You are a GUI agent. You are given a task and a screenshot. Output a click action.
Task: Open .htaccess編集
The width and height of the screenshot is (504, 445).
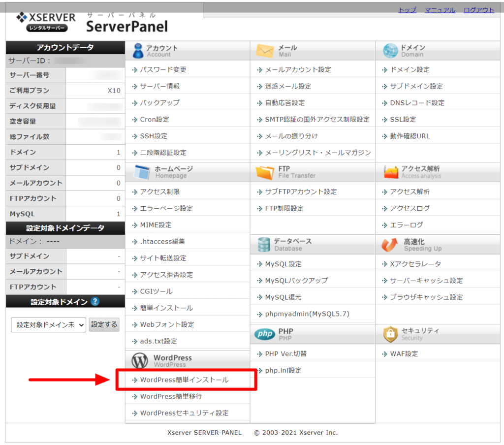click(162, 242)
